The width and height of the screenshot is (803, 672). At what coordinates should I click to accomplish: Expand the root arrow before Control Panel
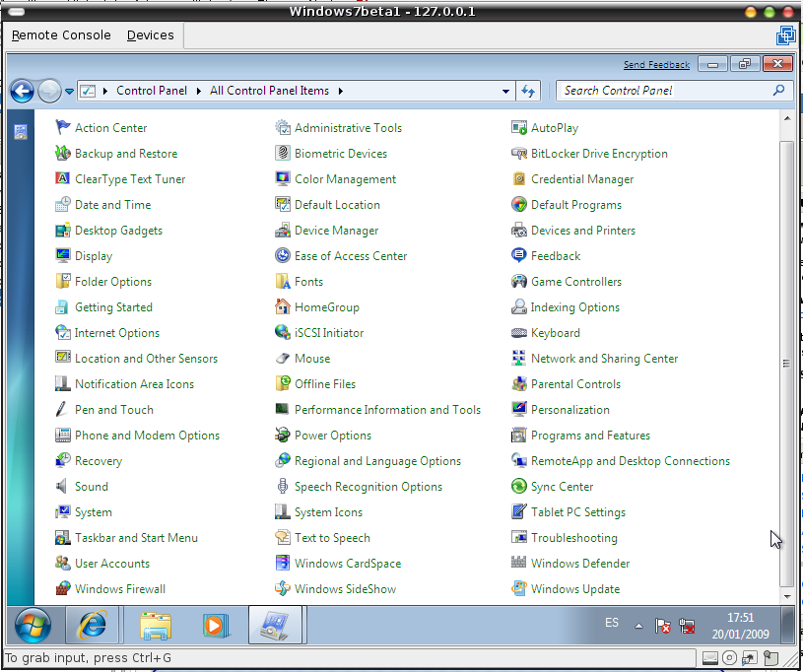pos(105,91)
